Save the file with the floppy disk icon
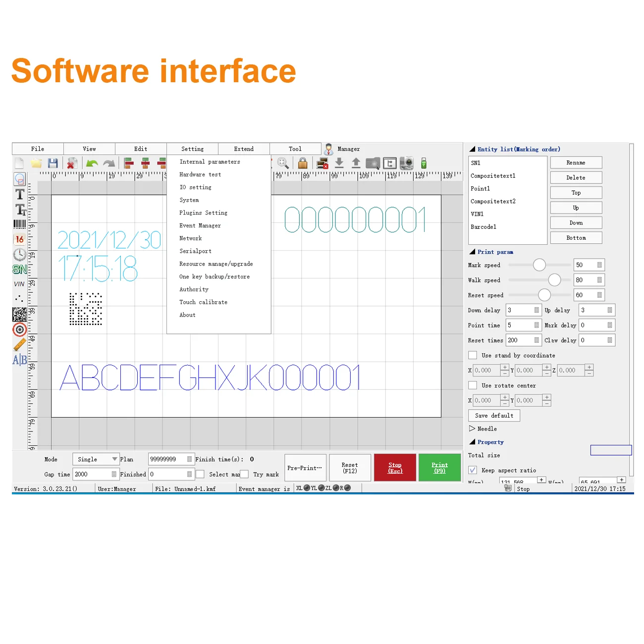 click(53, 163)
